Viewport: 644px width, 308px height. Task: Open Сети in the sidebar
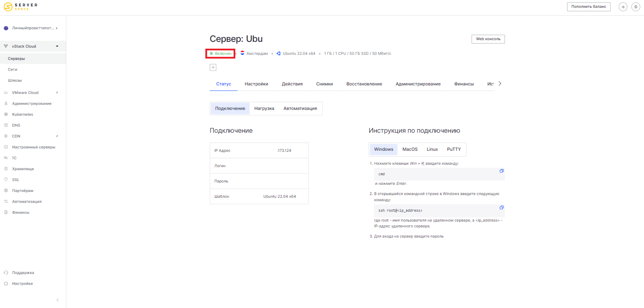(x=13, y=69)
